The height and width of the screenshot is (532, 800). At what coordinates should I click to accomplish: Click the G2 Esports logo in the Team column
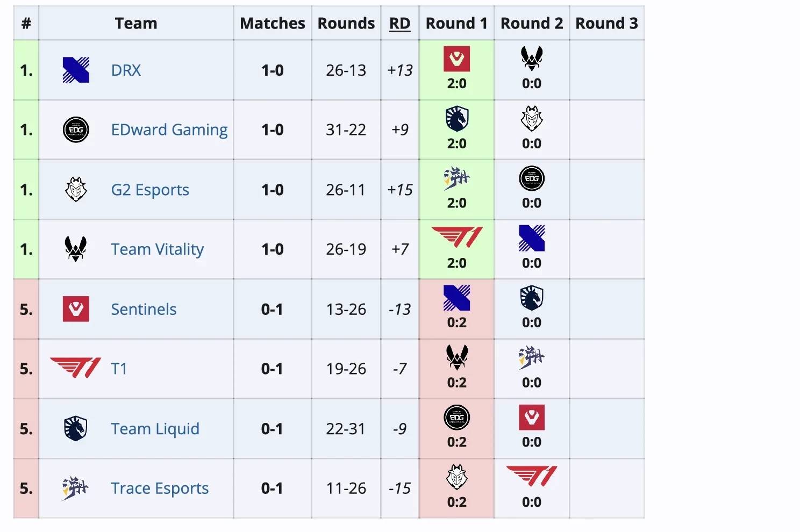click(76, 190)
